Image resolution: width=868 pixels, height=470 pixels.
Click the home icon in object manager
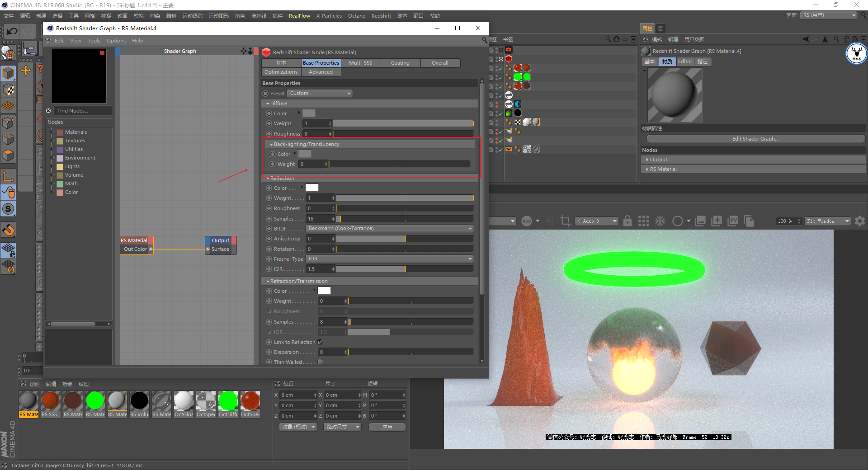point(616,39)
